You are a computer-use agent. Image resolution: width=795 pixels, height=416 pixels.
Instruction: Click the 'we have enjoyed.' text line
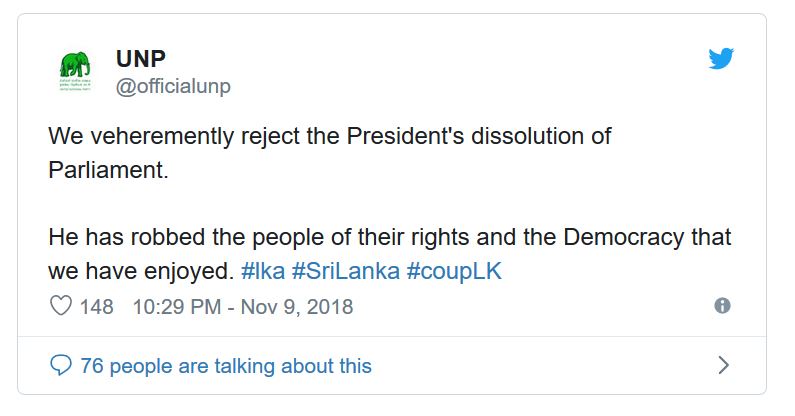(x=140, y=272)
